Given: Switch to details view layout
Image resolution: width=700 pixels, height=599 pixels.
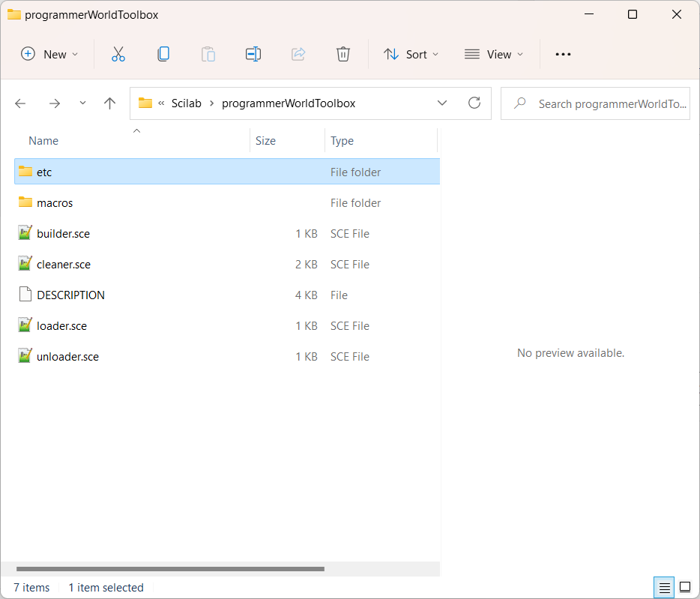Looking at the screenshot, I should point(664,588).
